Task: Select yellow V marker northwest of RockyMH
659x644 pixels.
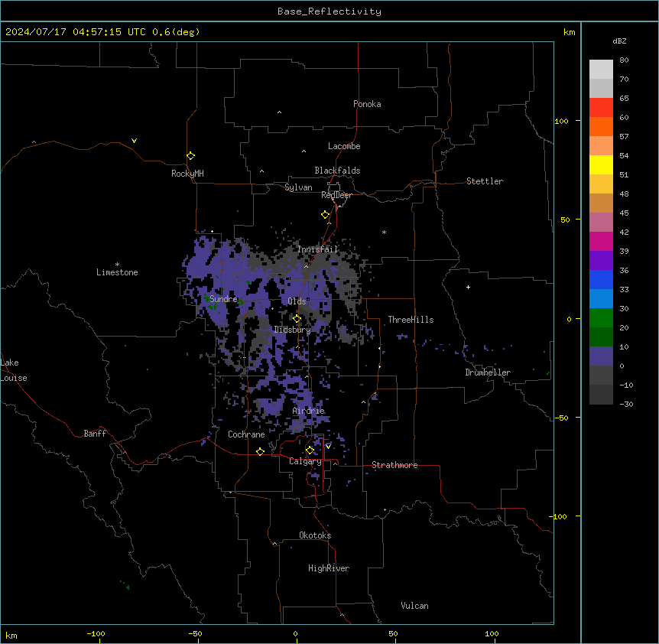Action: (x=134, y=141)
